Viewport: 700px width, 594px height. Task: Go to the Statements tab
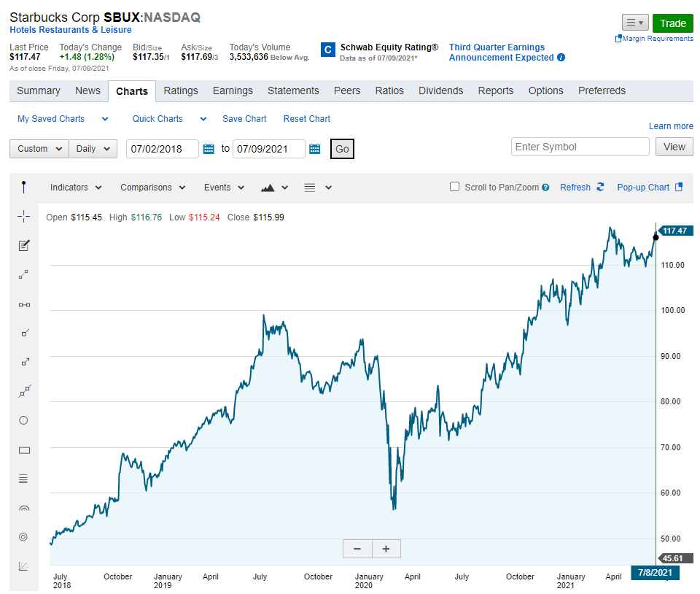(x=293, y=90)
